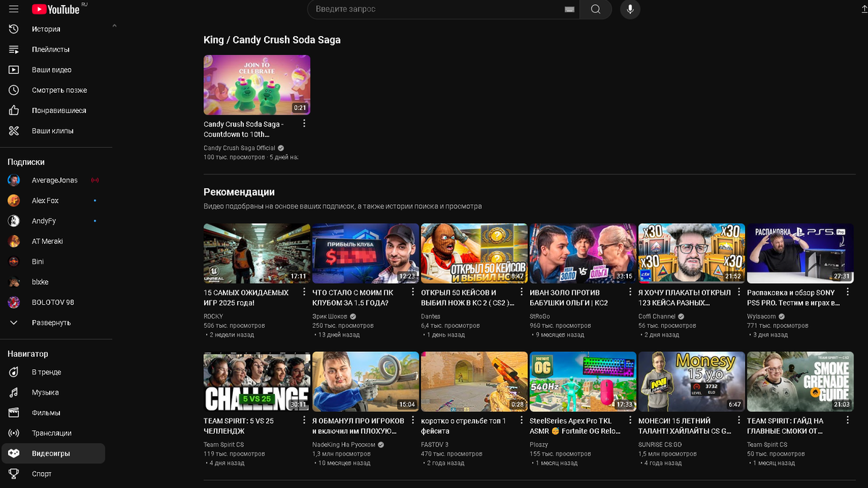Start voice search with the microphone icon
Screen dimensions: 868x488
629,9
